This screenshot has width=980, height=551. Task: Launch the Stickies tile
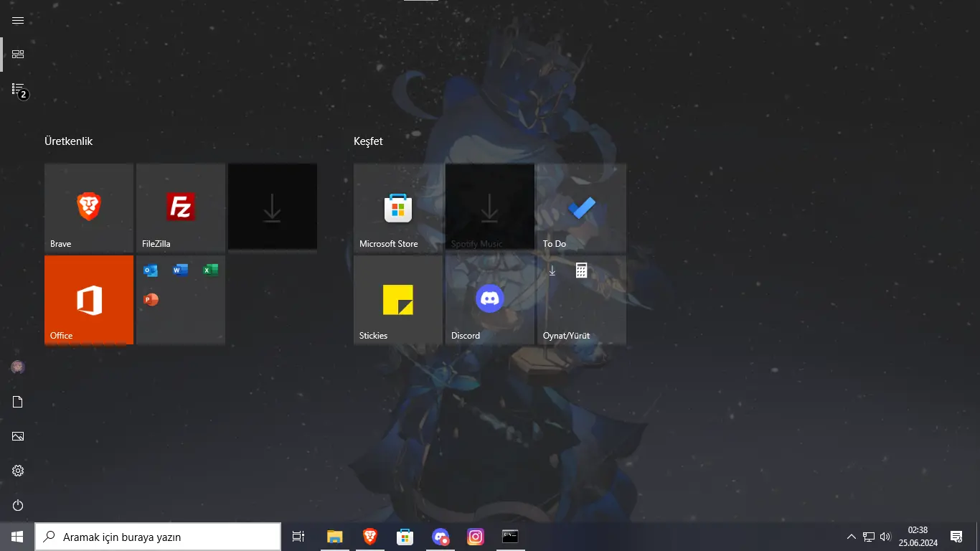click(398, 299)
